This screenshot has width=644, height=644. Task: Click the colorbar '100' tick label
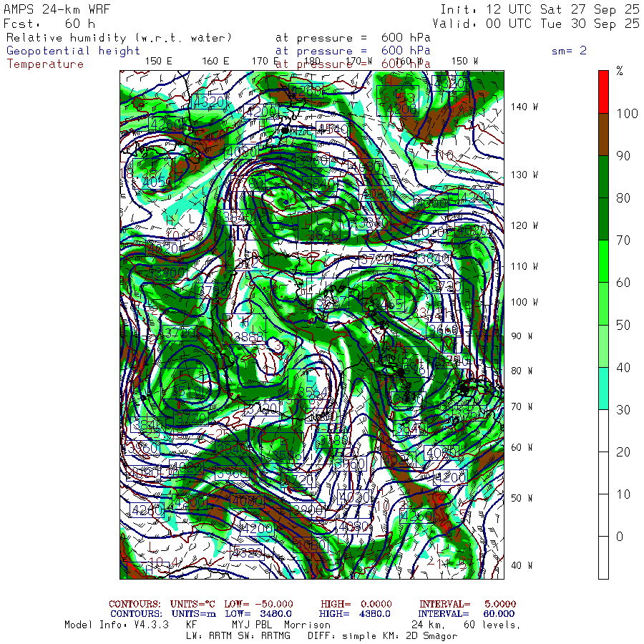[627, 114]
